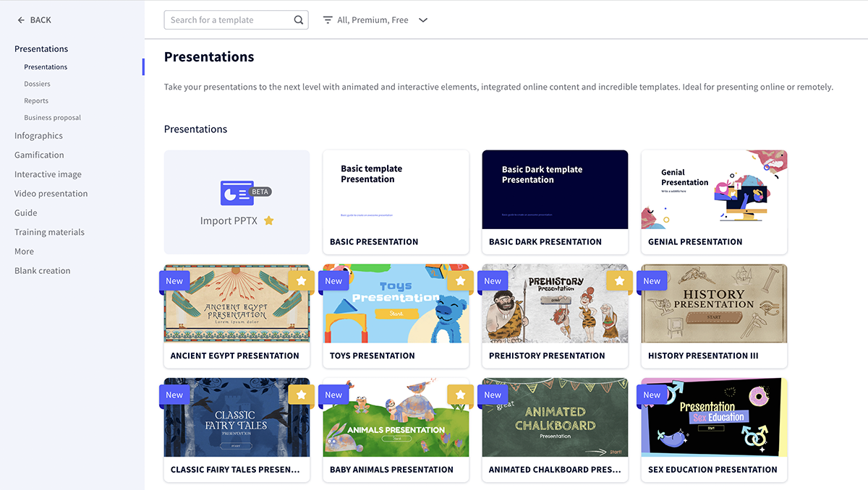Image resolution: width=868 pixels, height=490 pixels.
Task: Click the BACK link
Action: 41,20
